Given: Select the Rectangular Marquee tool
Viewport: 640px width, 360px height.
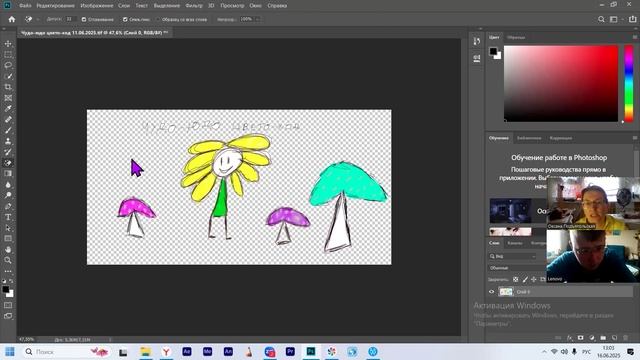Looking at the screenshot, I should pos(8,54).
